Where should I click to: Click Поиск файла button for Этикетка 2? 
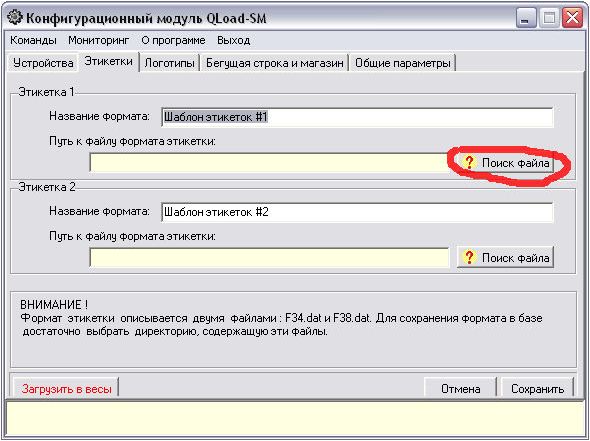click(x=505, y=258)
